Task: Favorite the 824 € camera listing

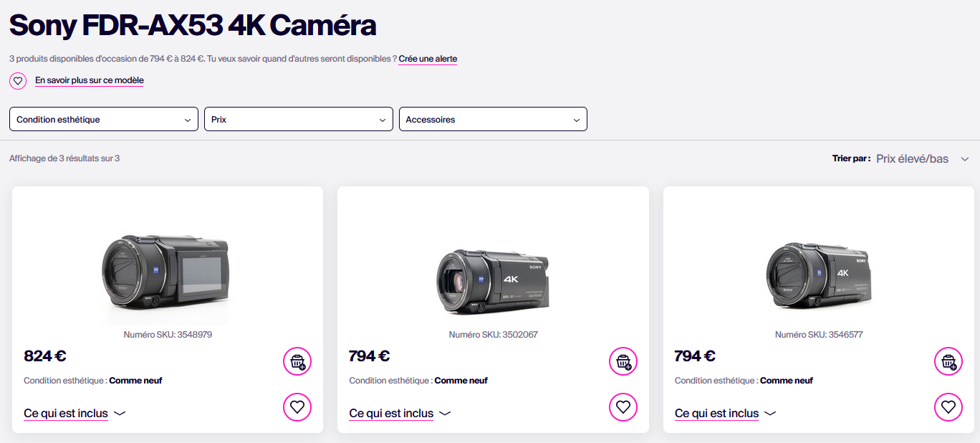Action: click(x=297, y=407)
